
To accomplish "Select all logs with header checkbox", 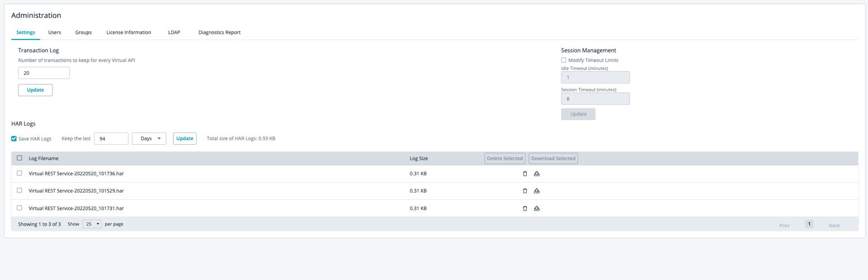I will 19,158.
